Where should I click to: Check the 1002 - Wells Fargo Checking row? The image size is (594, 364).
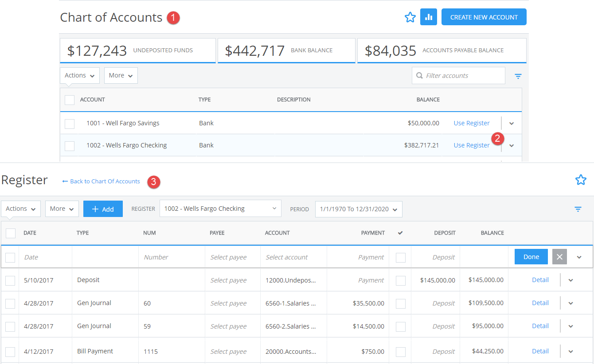pos(70,146)
